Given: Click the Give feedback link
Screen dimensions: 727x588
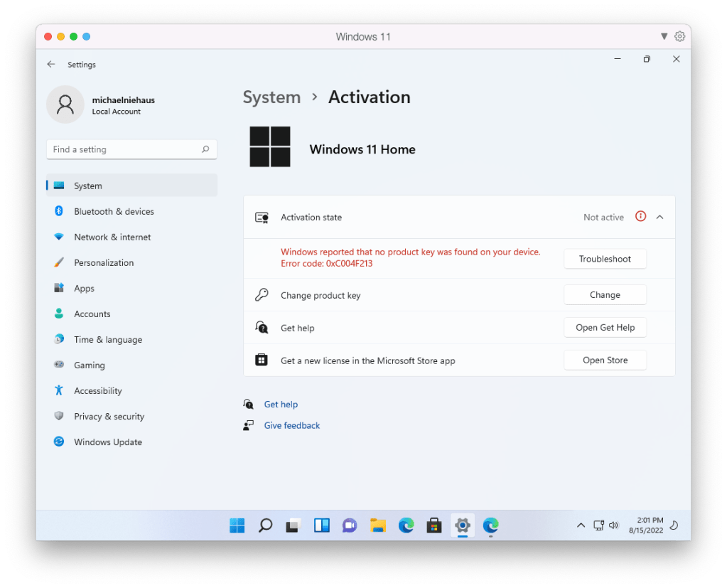Looking at the screenshot, I should click(291, 425).
